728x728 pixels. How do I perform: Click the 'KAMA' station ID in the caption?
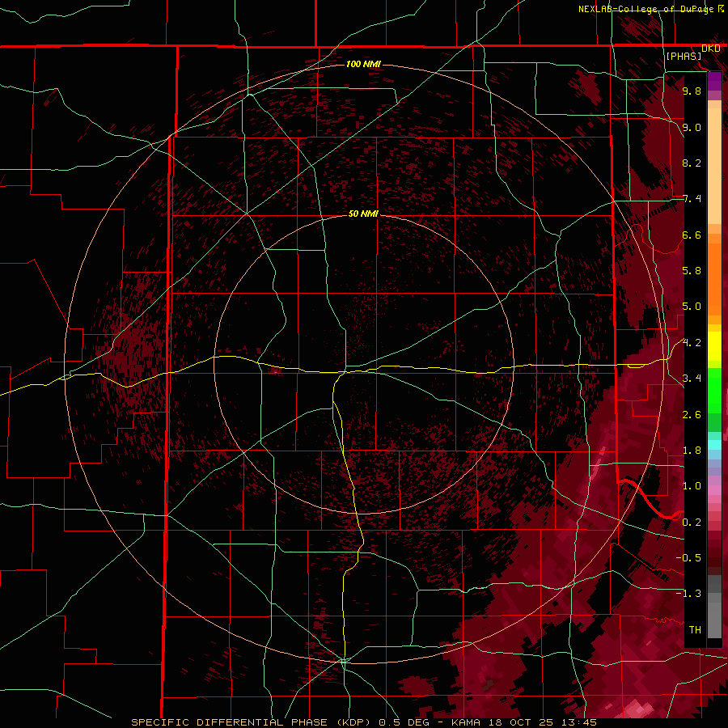tap(466, 722)
